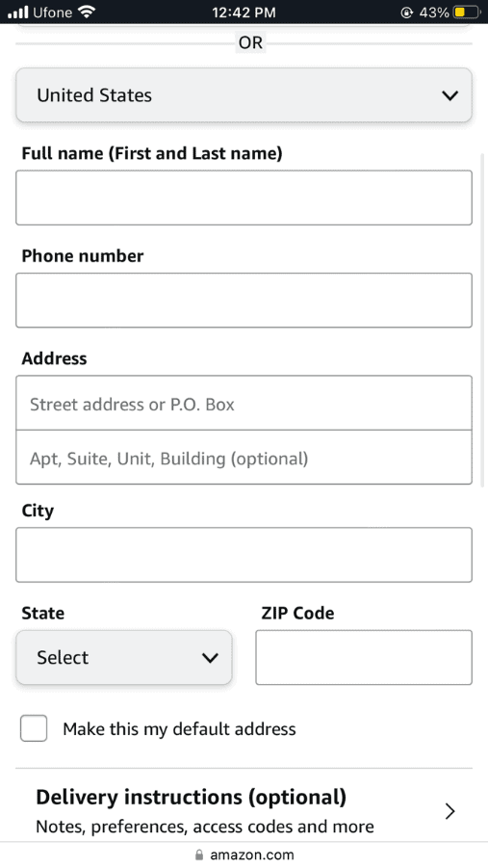Tap the right arrow for delivery instructions

450,811
